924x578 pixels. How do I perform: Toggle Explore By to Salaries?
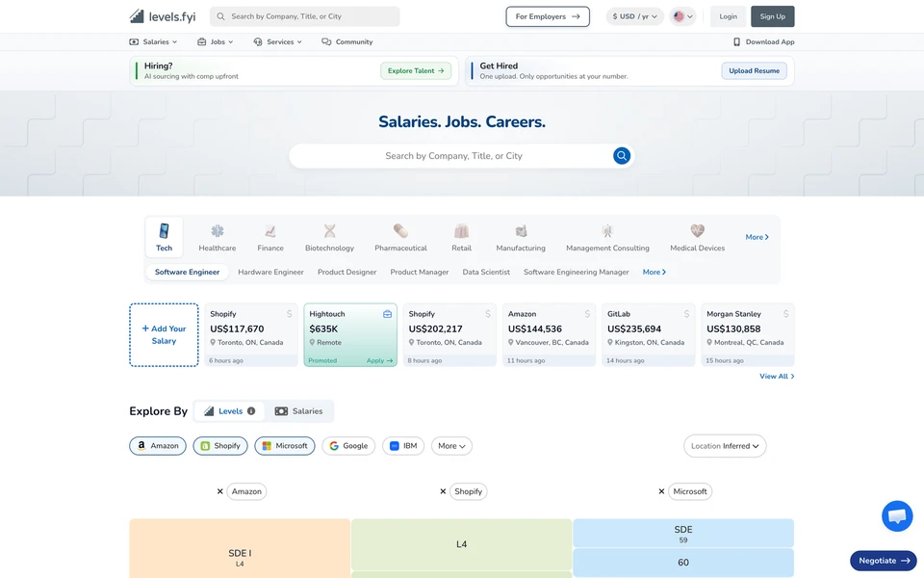tap(298, 411)
